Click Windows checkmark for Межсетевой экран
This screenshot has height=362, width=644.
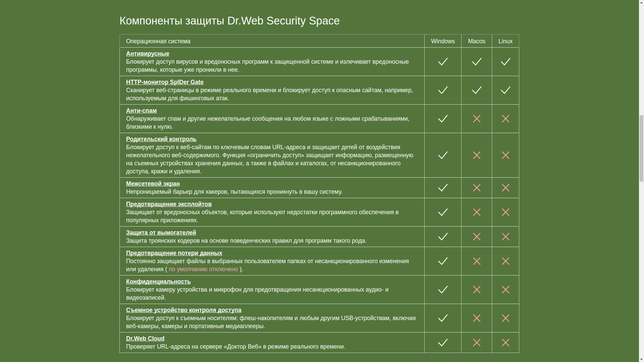(443, 188)
